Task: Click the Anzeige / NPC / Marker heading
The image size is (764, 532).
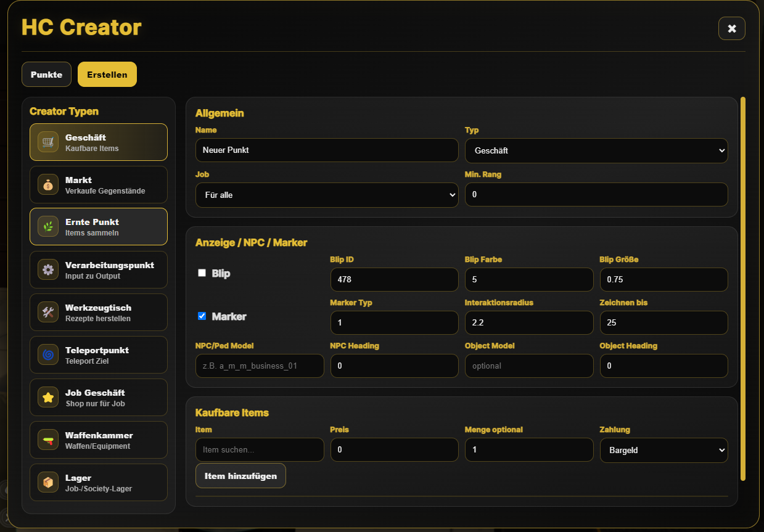Action: coord(251,243)
